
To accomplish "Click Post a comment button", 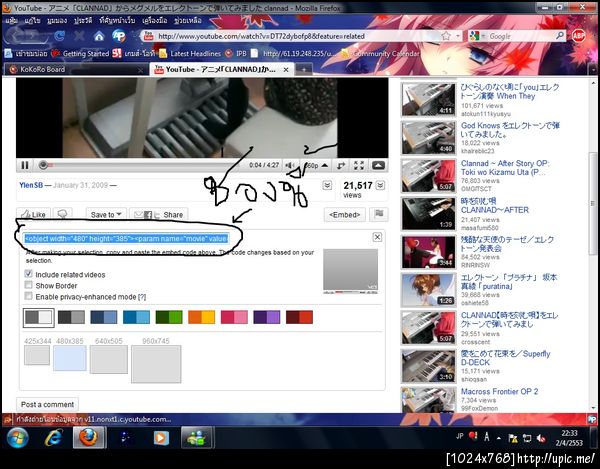I will point(47,404).
